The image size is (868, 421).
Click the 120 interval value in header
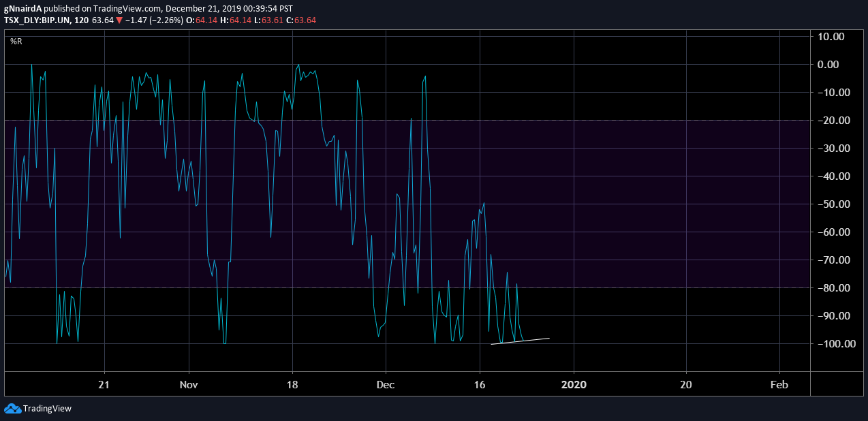pos(82,20)
